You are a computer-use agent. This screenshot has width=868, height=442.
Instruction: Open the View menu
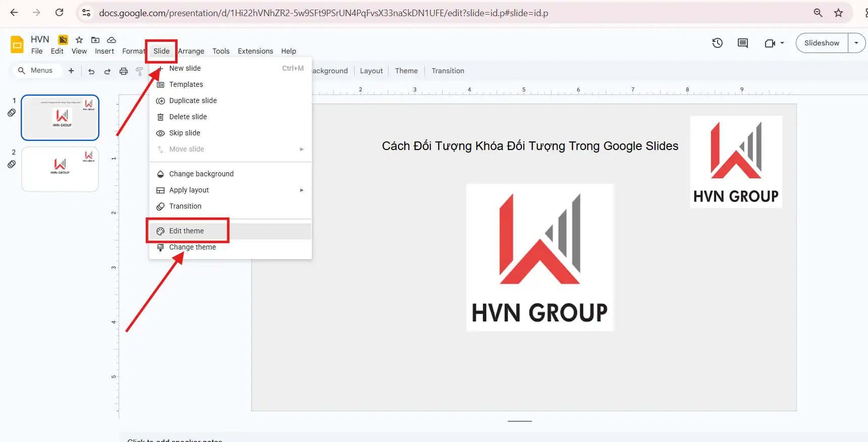pos(79,51)
